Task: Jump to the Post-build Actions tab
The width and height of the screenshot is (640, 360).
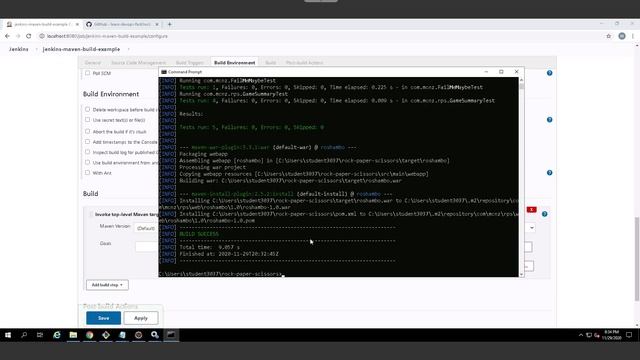Action: [x=304, y=62]
